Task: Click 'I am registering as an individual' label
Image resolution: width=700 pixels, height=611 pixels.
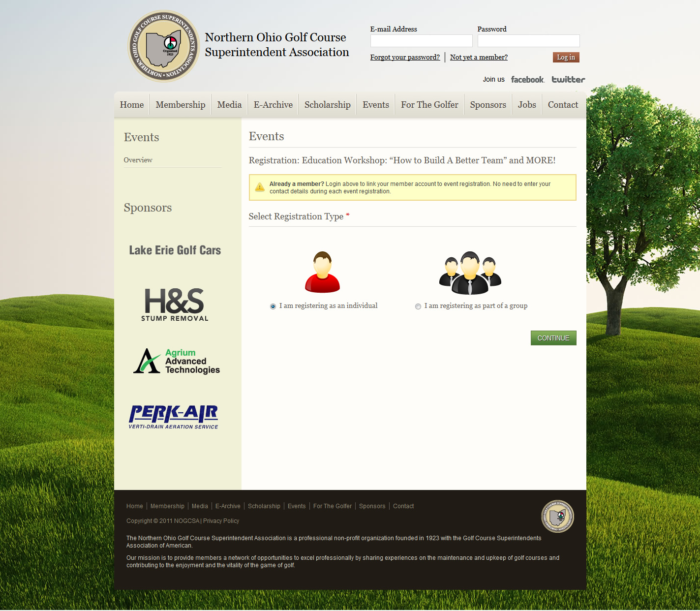Action: [329, 306]
